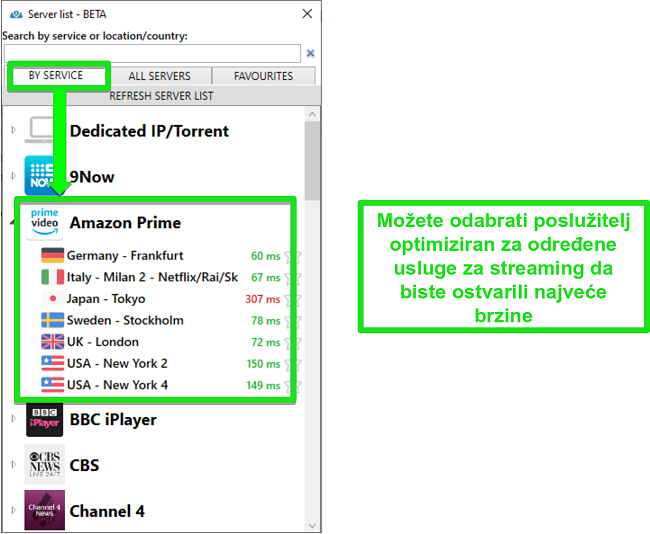Expand the Channel 4 server group

click(x=14, y=510)
